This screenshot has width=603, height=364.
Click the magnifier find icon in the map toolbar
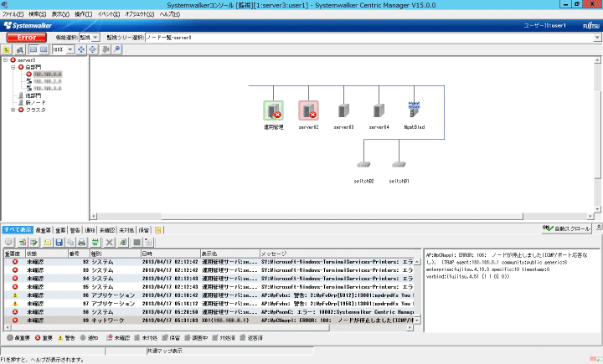pyautogui.click(x=116, y=49)
